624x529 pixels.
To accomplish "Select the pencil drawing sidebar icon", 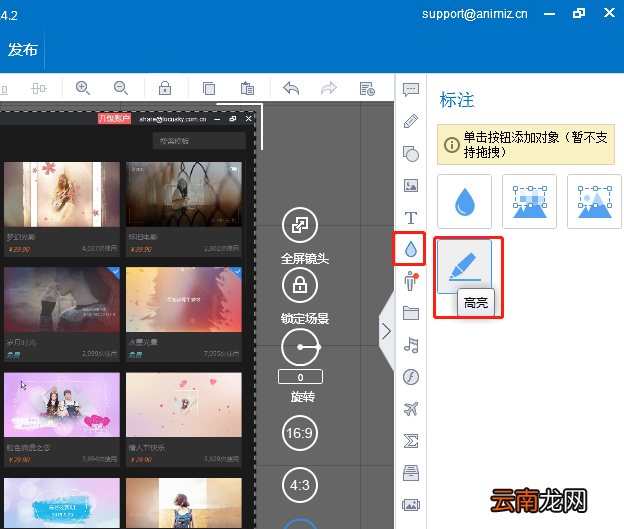I will click(x=411, y=121).
